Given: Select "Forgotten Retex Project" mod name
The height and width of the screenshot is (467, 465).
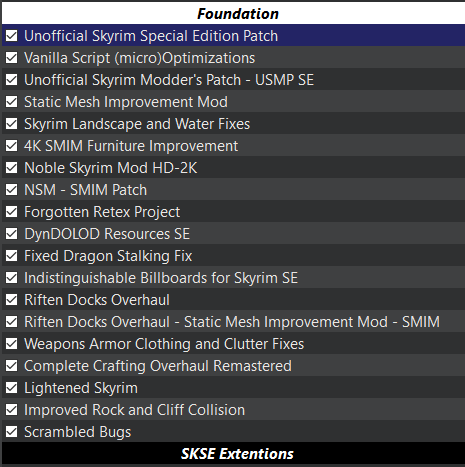Looking at the screenshot, I should (x=102, y=212).
